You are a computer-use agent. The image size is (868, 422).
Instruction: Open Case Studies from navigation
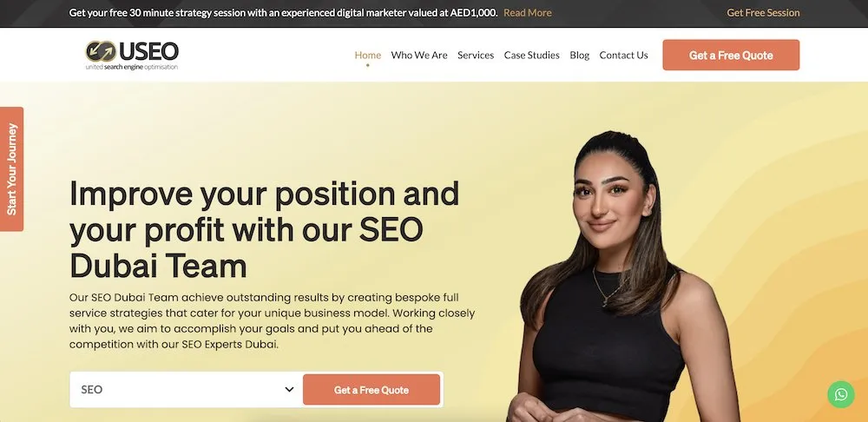(x=531, y=55)
